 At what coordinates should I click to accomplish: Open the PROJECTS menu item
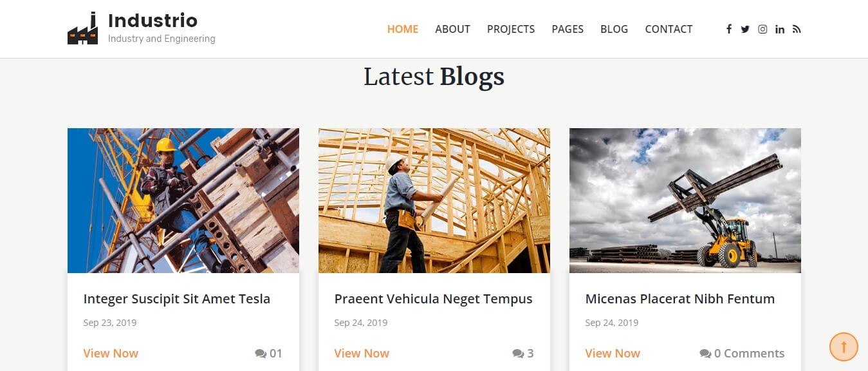tap(511, 29)
